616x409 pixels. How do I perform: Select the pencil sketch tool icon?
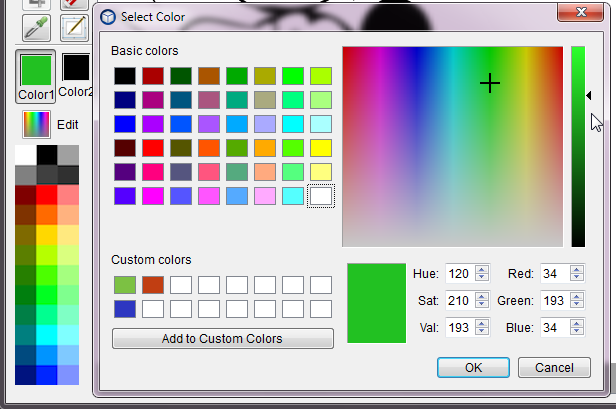(x=74, y=28)
